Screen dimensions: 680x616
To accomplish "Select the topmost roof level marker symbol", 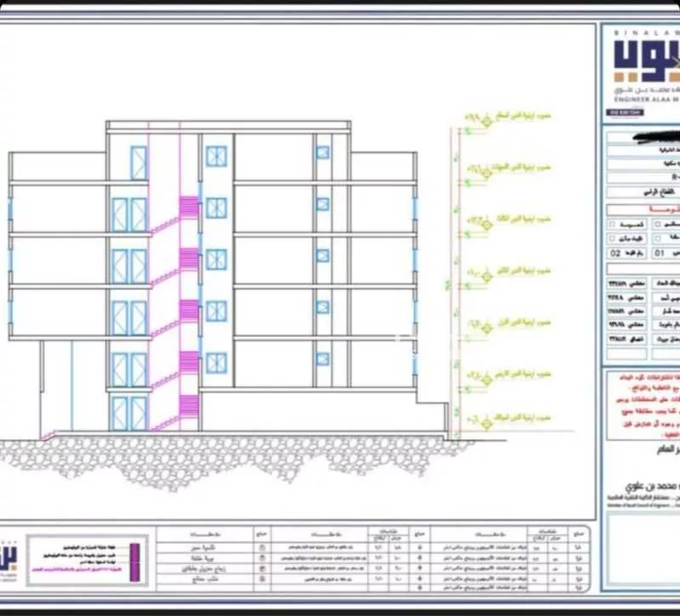I will (x=486, y=120).
